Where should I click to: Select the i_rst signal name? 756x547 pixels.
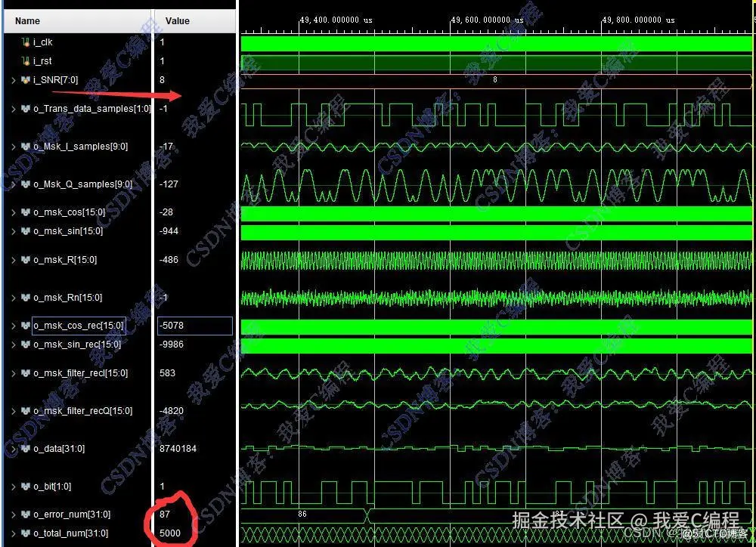(42, 61)
